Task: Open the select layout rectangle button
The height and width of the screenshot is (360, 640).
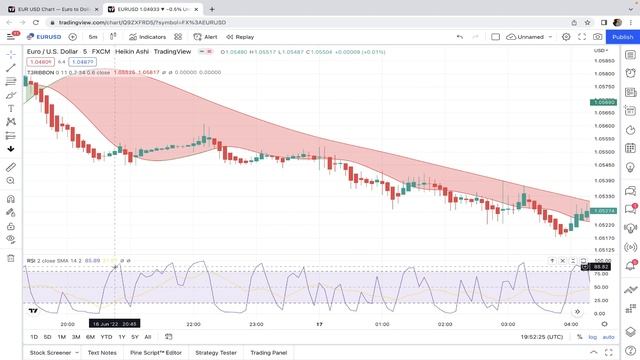Action: (496, 37)
